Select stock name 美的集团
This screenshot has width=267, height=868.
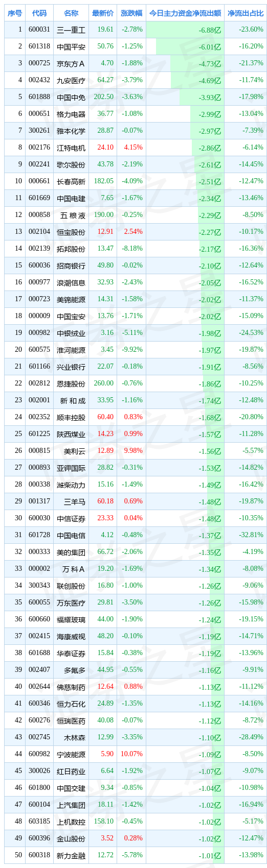point(71,552)
